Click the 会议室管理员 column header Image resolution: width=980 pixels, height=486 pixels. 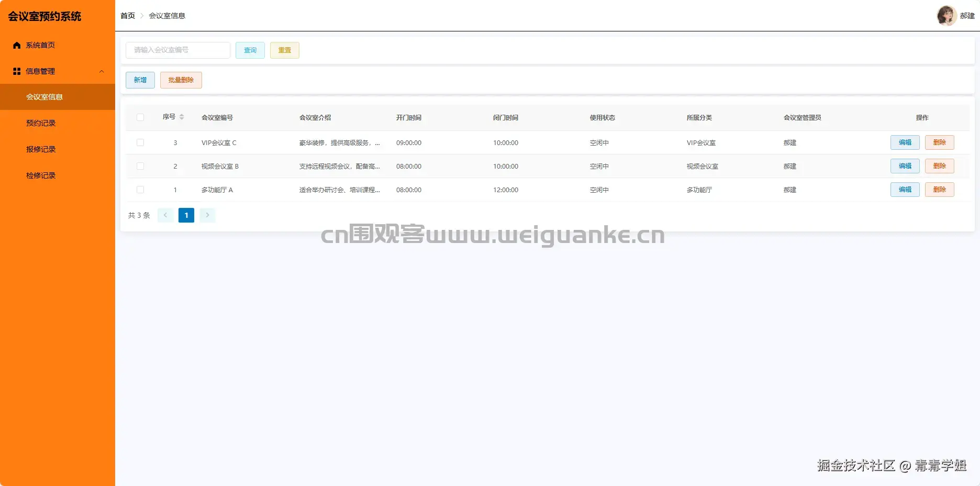[x=803, y=118]
